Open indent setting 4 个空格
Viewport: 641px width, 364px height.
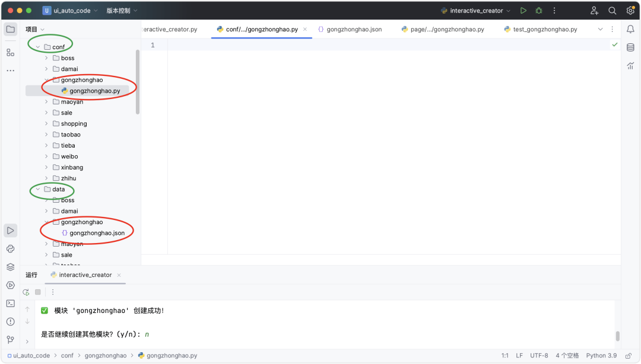[x=567, y=356]
